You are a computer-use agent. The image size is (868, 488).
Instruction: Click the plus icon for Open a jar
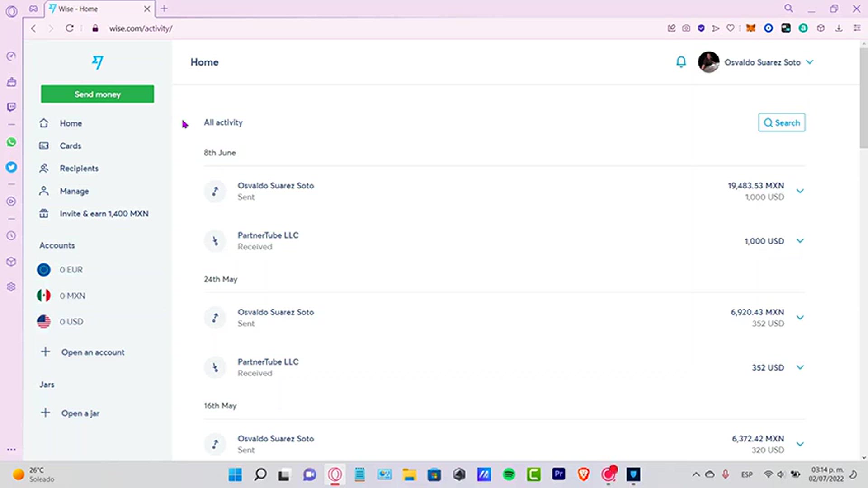pyautogui.click(x=46, y=413)
